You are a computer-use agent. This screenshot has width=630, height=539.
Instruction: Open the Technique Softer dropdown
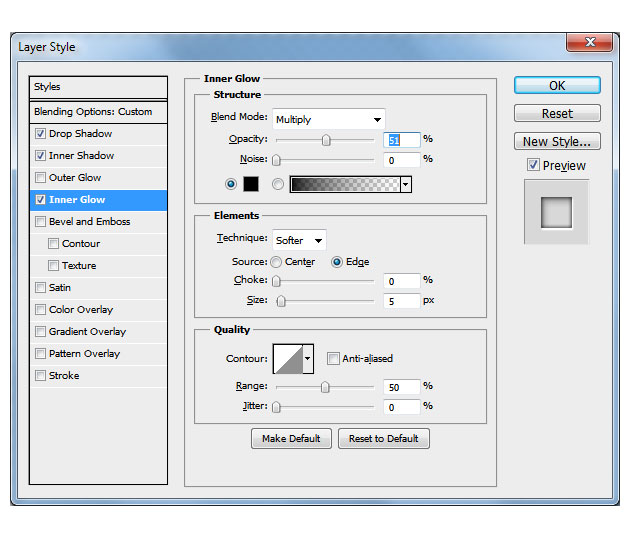click(x=299, y=240)
